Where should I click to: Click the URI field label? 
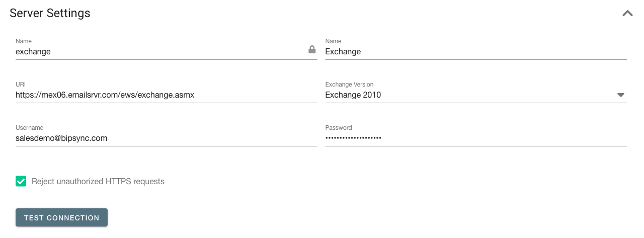[x=21, y=85]
